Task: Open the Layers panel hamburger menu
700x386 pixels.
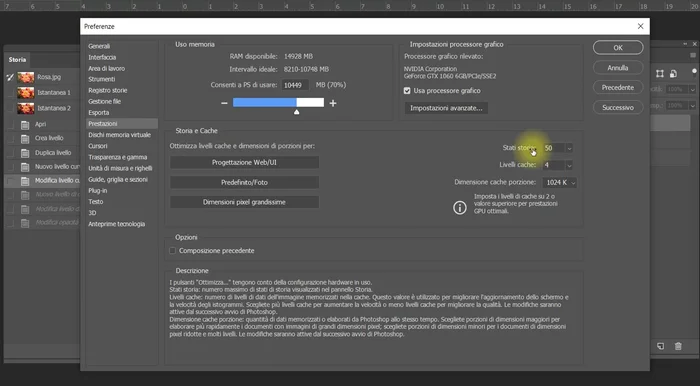Action: point(693,55)
